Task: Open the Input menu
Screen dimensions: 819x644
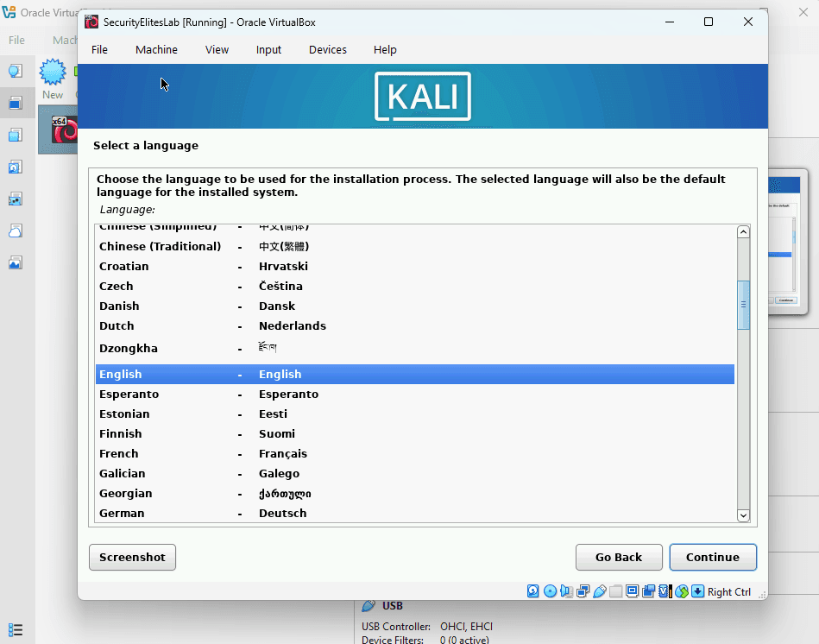Action: (268, 49)
